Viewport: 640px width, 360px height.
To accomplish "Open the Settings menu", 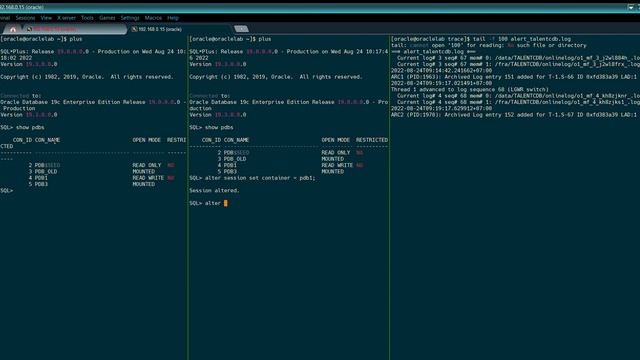I will tap(130, 18).
